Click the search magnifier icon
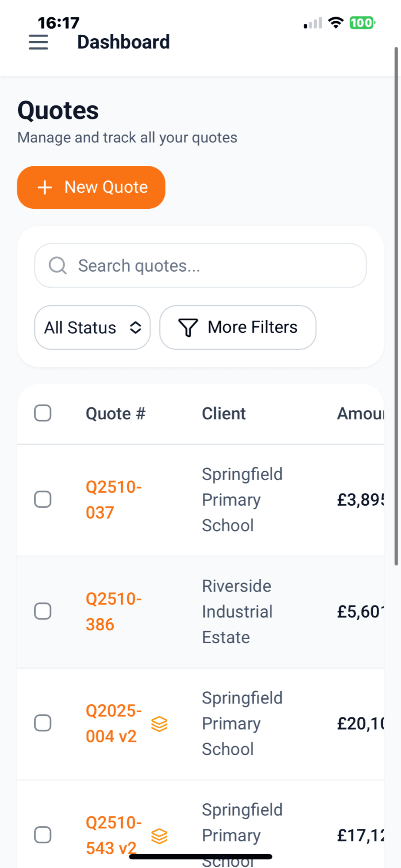401x868 pixels. tap(58, 266)
